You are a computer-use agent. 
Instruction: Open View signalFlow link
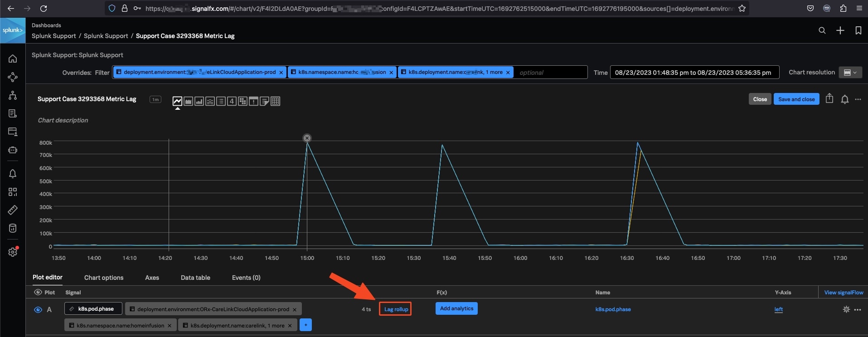point(844,293)
